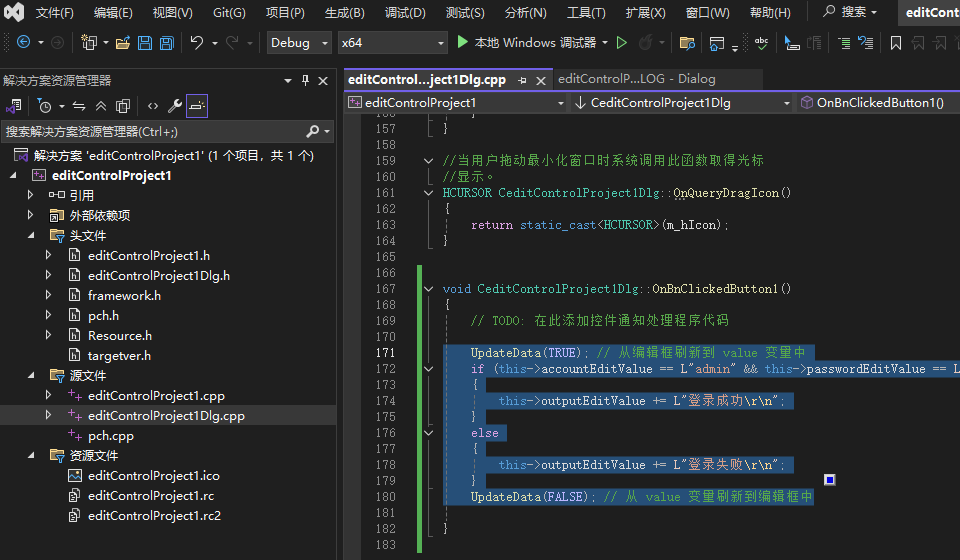The image size is (960, 560).
Task: Collapse the 头文件 folder node
Action: [29, 236]
